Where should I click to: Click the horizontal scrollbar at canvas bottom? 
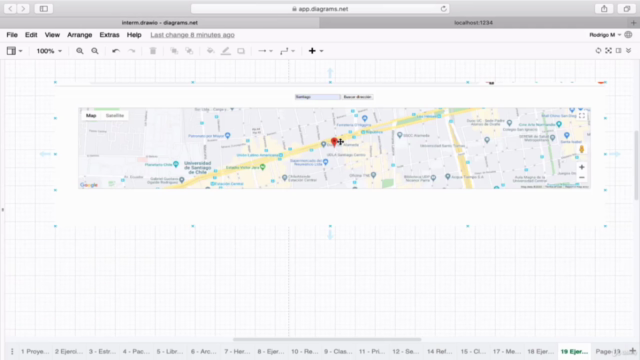pyautogui.click(x=327, y=339)
